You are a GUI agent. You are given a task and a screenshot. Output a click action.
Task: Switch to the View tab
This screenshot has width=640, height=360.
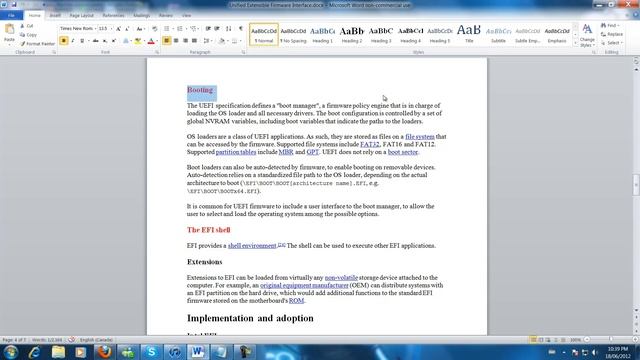coord(186,15)
